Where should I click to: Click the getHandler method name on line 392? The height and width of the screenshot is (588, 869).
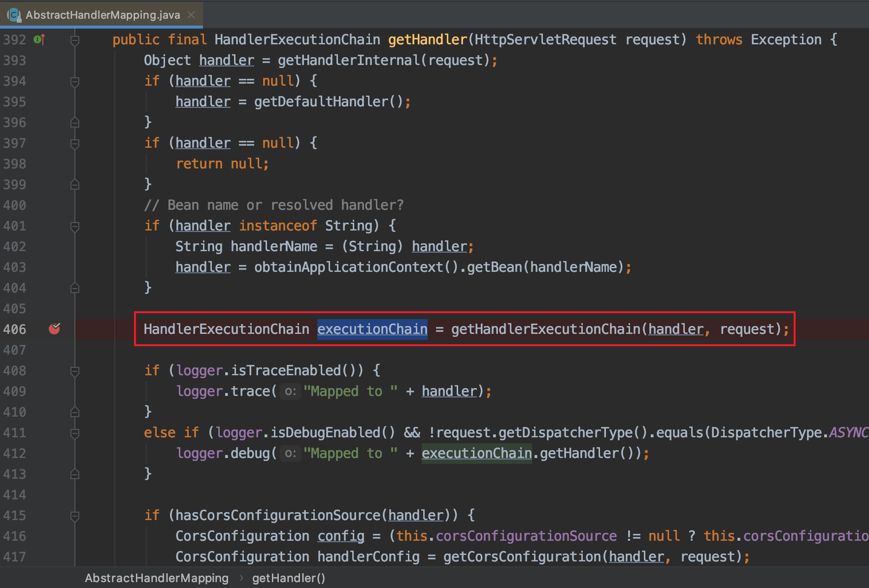point(428,39)
